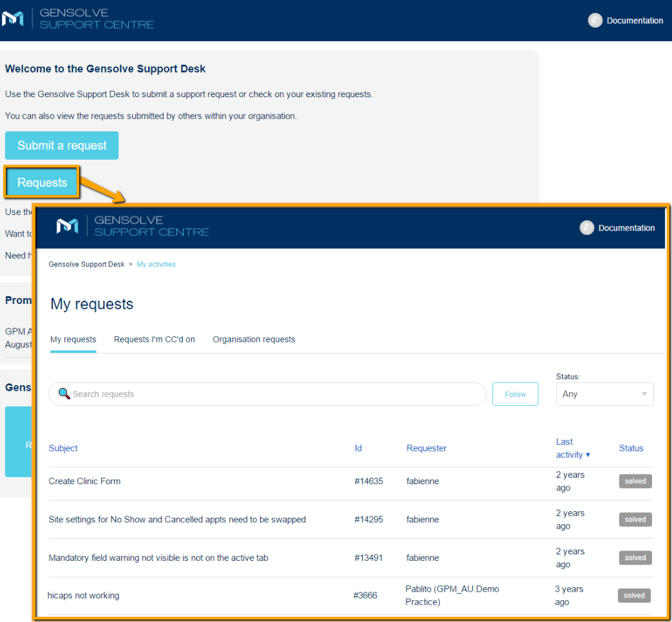The image size is (672, 622).
Task: Sort by Status column header
Action: [x=631, y=448]
